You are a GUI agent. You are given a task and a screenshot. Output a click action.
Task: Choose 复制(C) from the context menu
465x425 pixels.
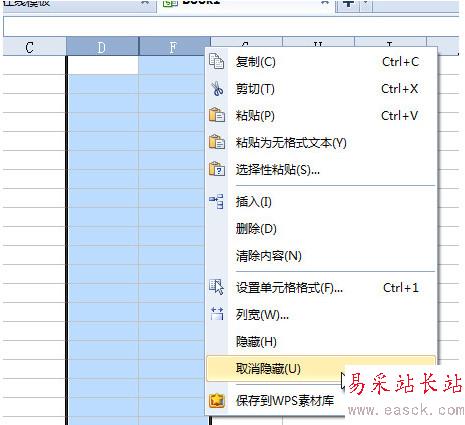(x=321, y=62)
